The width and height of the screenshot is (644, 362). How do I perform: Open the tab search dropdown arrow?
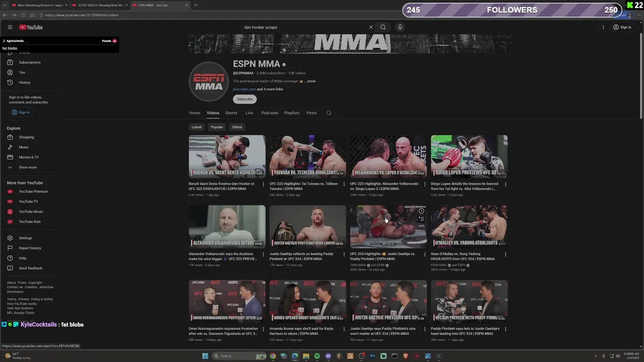(x=5, y=5)
